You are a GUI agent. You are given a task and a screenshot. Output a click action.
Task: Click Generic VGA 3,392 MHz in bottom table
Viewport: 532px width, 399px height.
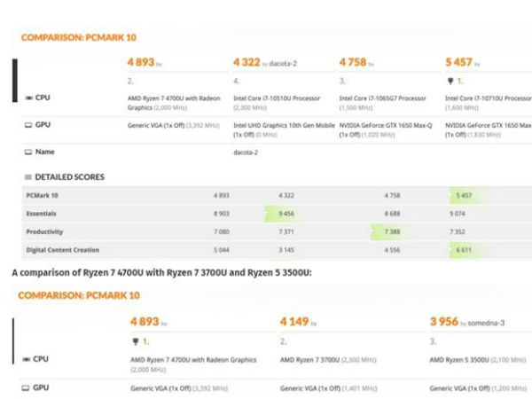pyautogui.click(x=179, y=388)
